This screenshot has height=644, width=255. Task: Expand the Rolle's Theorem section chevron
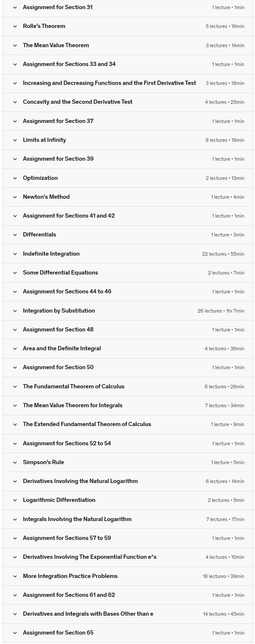(15, 26)
